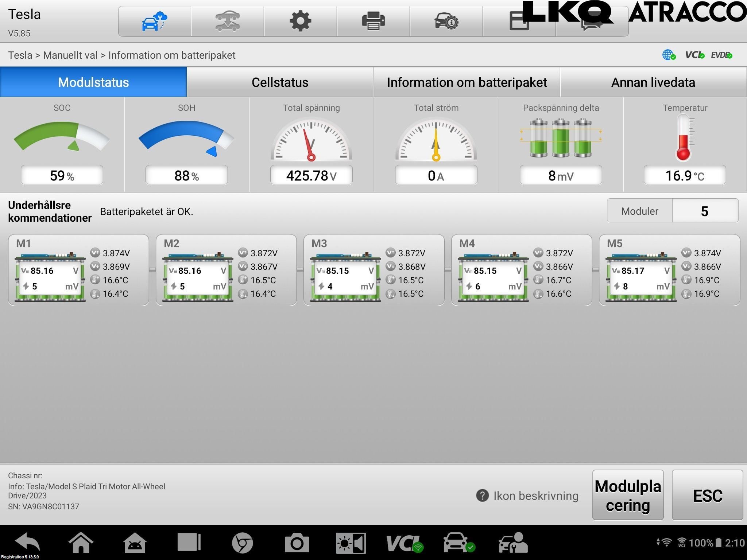Screen dimensions: 747x560
Task: Click the 88 % SOH value
Action: coord(186,175)
